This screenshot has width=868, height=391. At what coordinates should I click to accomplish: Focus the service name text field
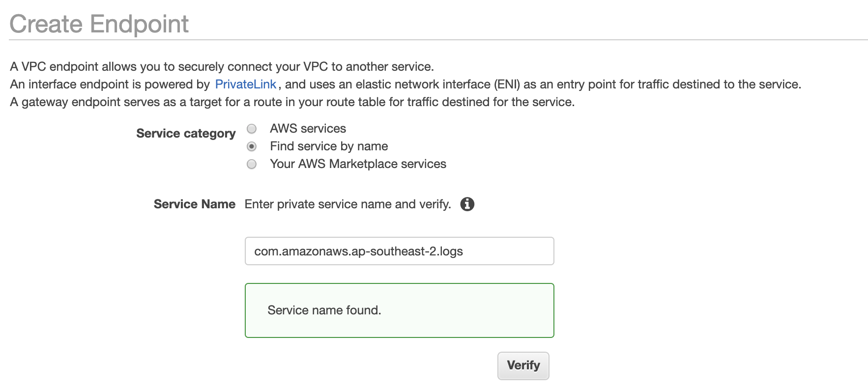point(399,251)
